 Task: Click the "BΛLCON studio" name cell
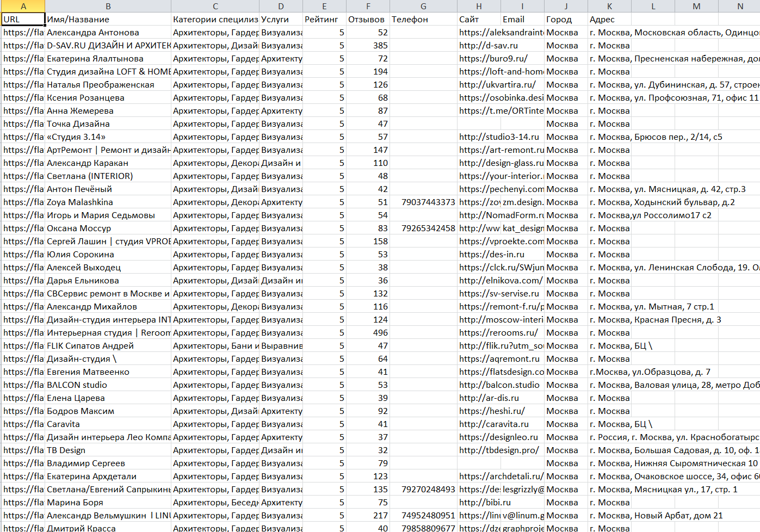[x=108, y=385]
